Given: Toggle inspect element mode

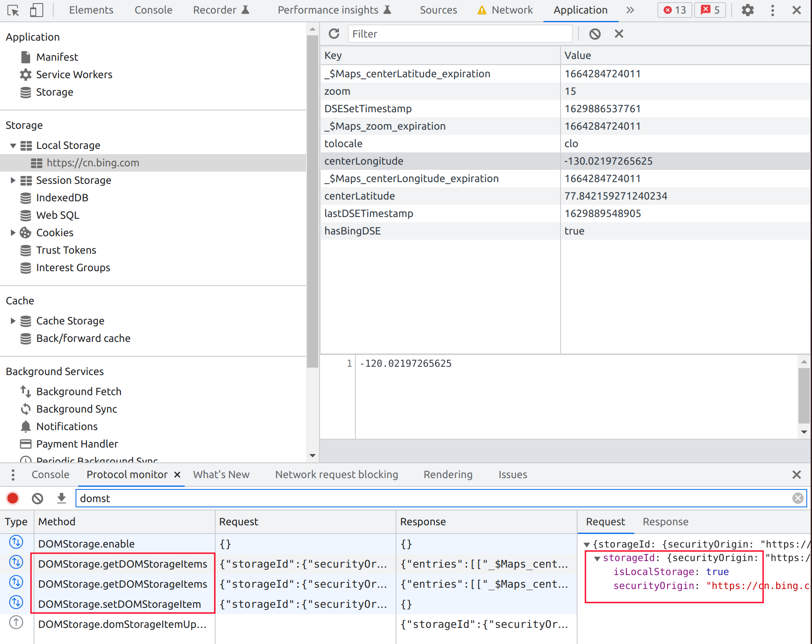Looking at the screenshot, I should click(x=14, y=10).
